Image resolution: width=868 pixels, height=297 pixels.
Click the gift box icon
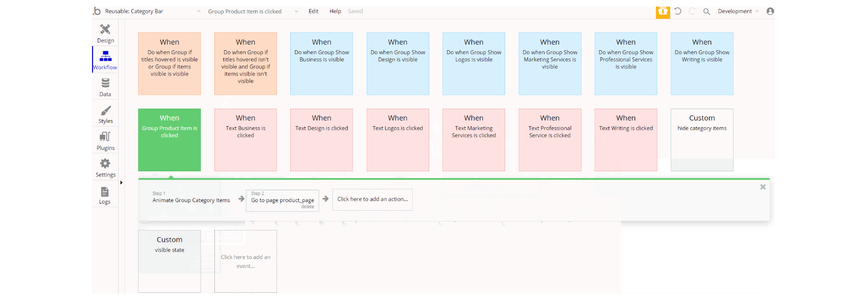coord(663,11)
